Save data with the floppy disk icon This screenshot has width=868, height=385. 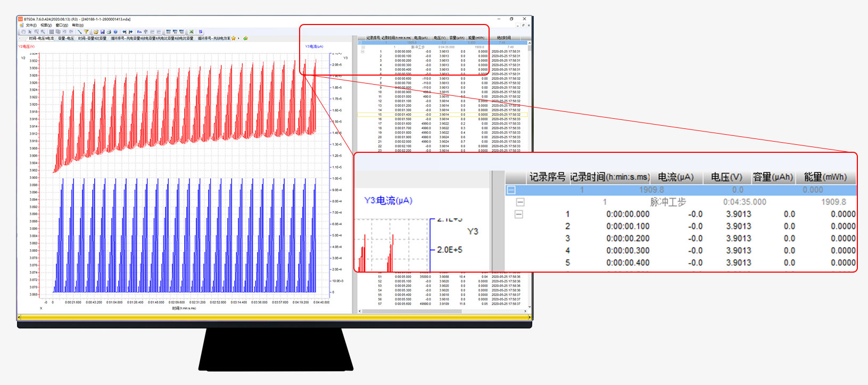(103, 32)
